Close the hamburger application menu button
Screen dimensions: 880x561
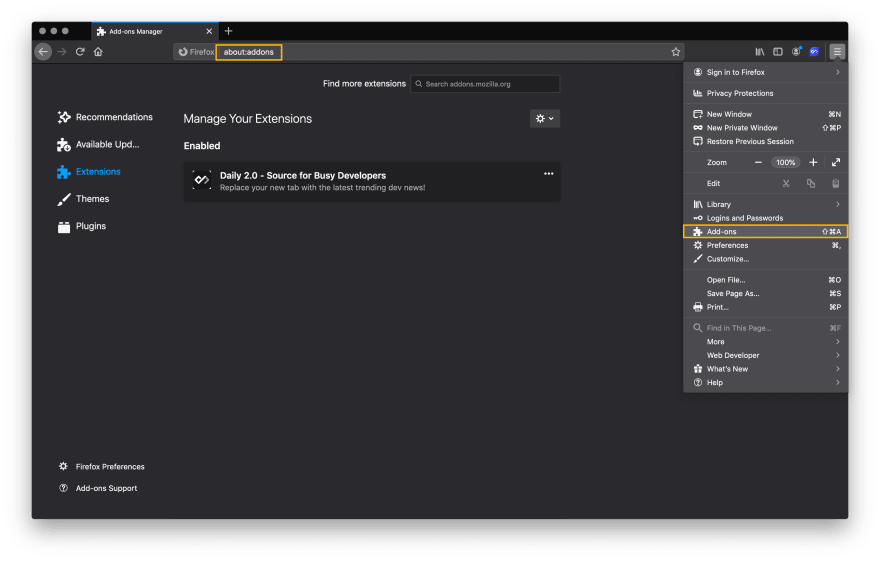point(837,52)
